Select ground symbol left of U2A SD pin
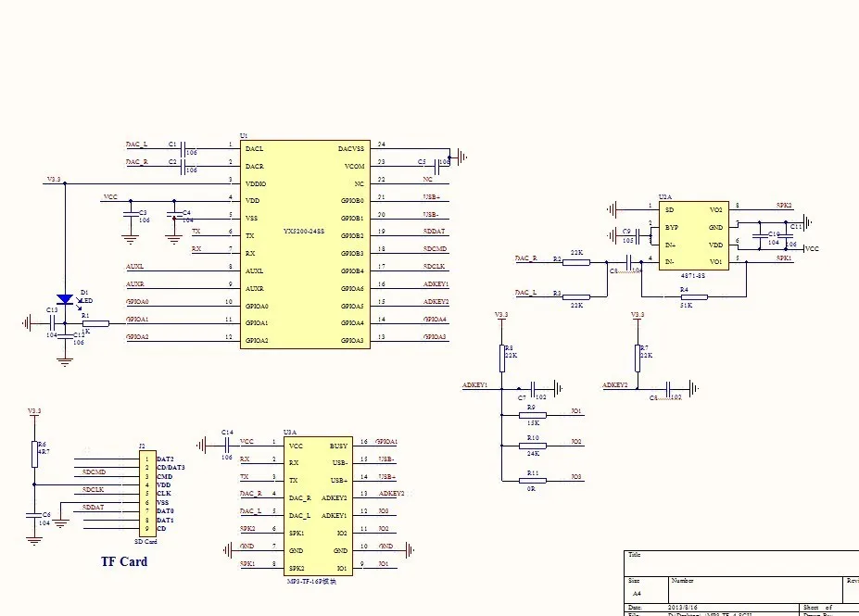 point(613,209)
